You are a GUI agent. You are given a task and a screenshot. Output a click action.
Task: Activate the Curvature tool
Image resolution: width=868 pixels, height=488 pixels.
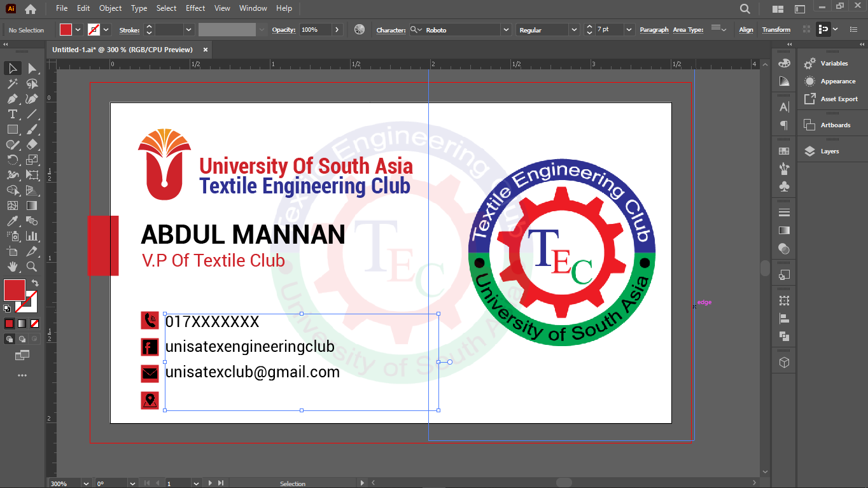click(32, 99)
